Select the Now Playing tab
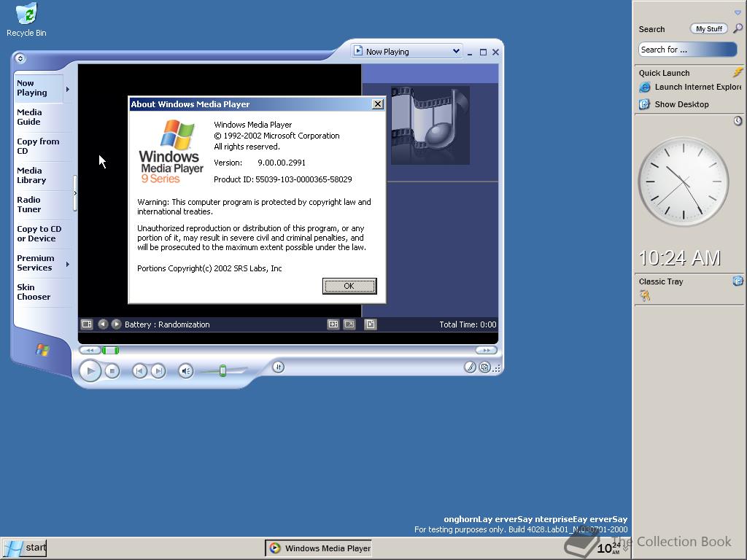Image resolution: width=747 pixels, height=560 pixels. pyautogui.click(x=38, y=88)
